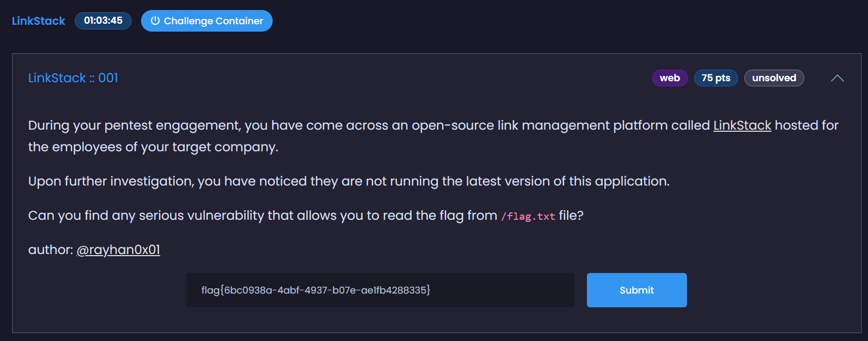Focus the flag input field

pos(380,290)
